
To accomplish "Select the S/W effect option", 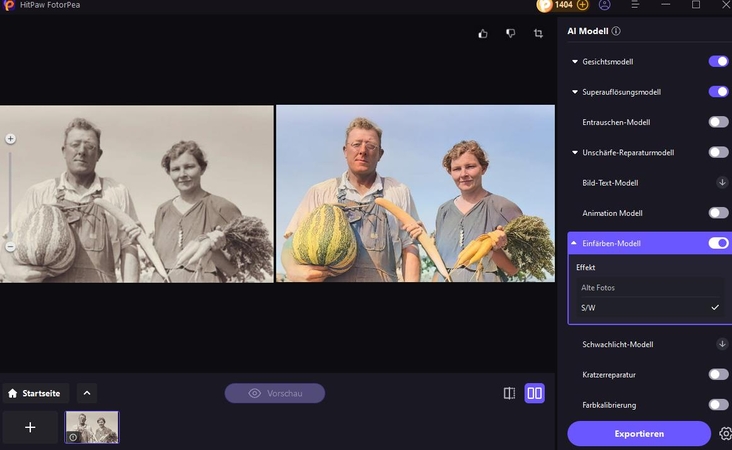I will [649, 308].
